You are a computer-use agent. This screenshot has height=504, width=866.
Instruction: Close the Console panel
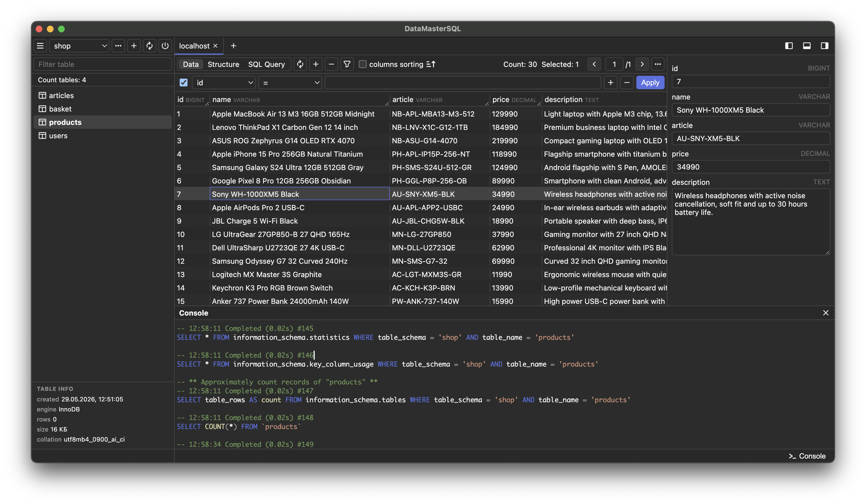point(826,313)
